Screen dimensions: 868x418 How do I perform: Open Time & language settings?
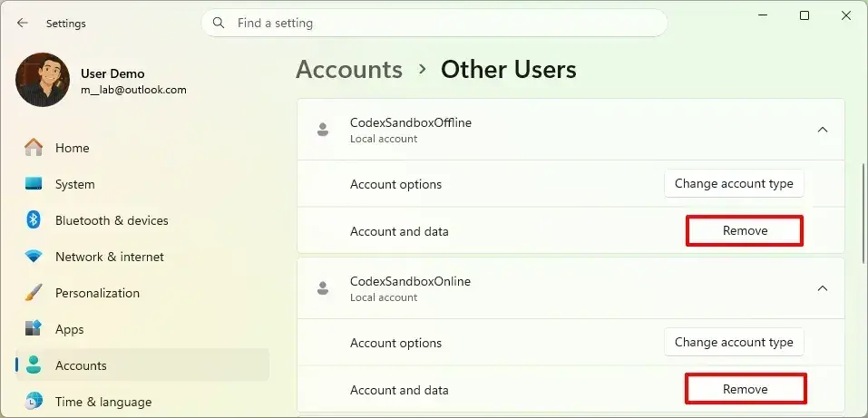(x=142, y=402)
